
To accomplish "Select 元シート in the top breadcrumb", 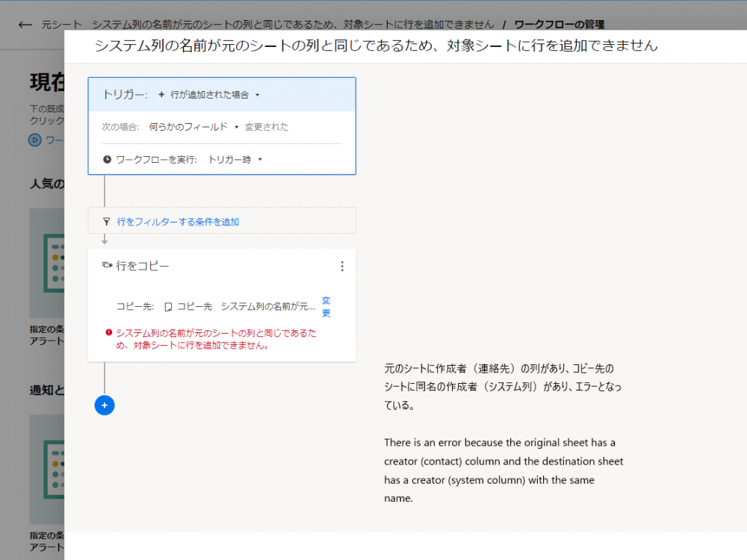I will [61, 24].
